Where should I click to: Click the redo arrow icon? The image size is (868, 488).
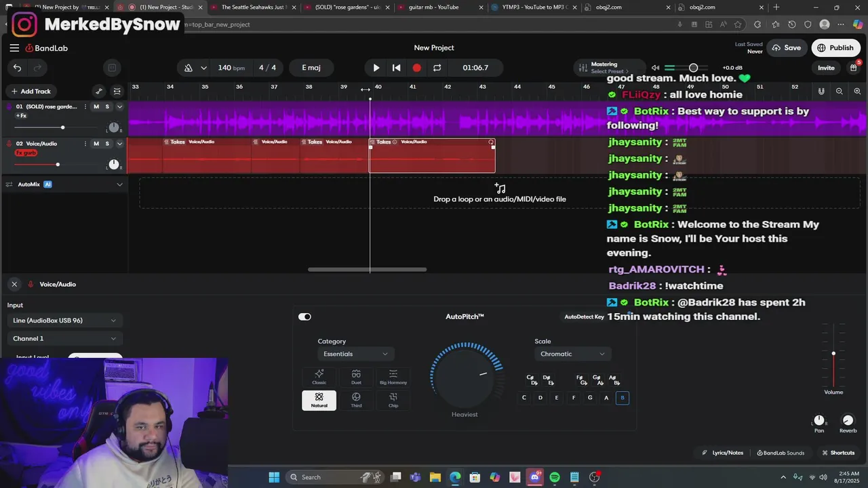(38, 68)
